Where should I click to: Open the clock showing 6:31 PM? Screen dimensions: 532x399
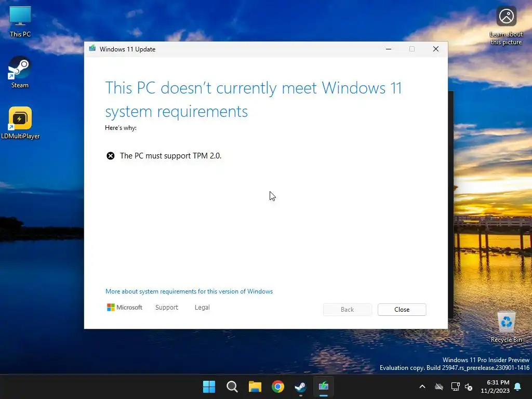(x=495, y=387)
